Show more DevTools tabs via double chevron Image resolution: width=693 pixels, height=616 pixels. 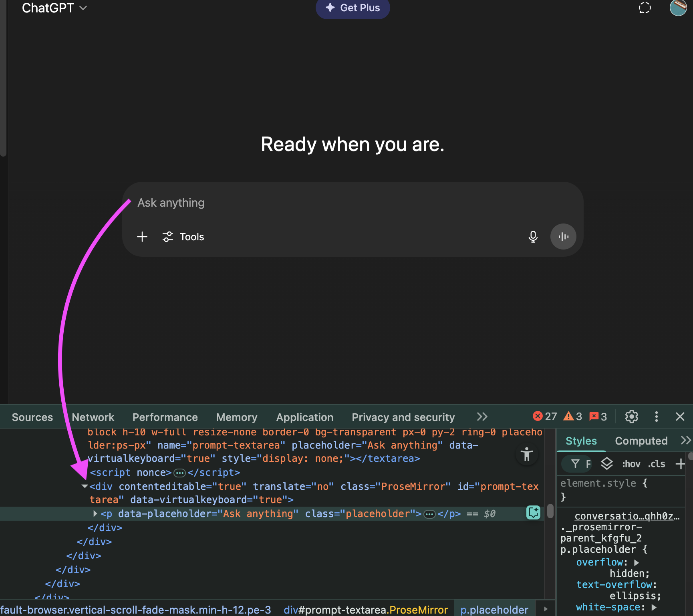click(x=482, y=417)
